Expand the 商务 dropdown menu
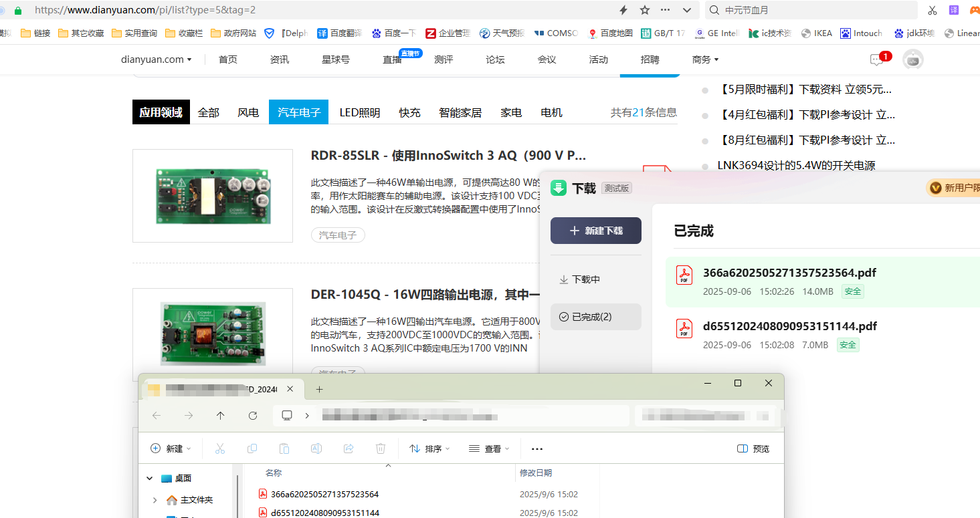 [x=705, y=59]
